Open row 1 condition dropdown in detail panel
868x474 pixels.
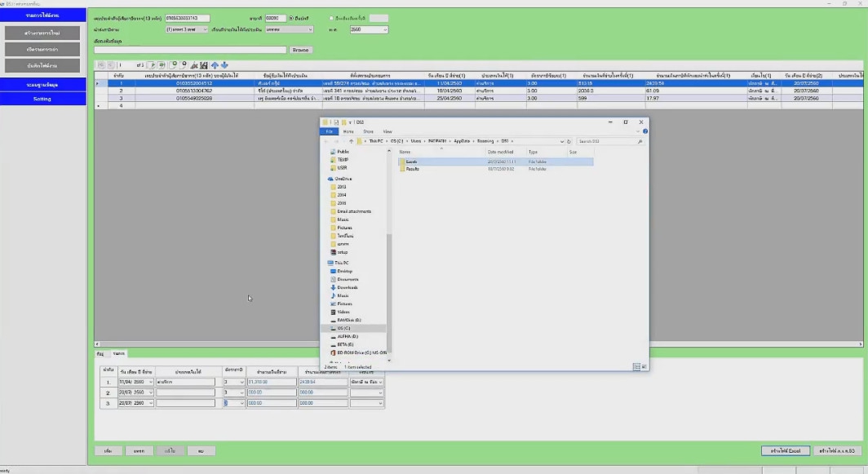pos(380,382)
